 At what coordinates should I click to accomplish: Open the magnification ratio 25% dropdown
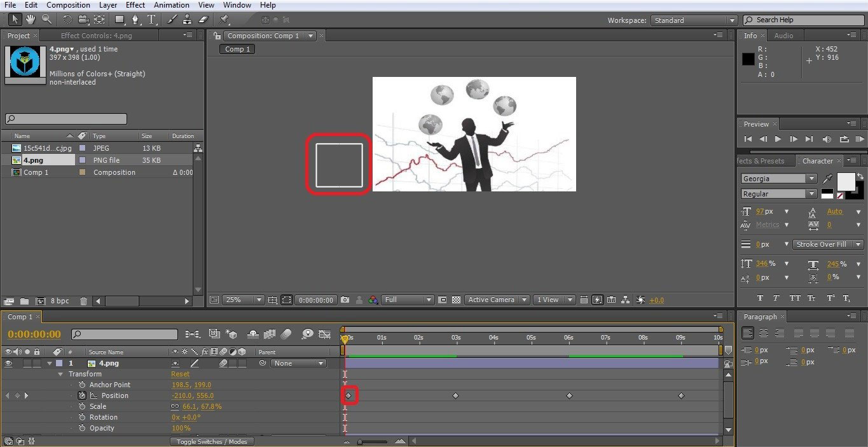click(242, 299)
